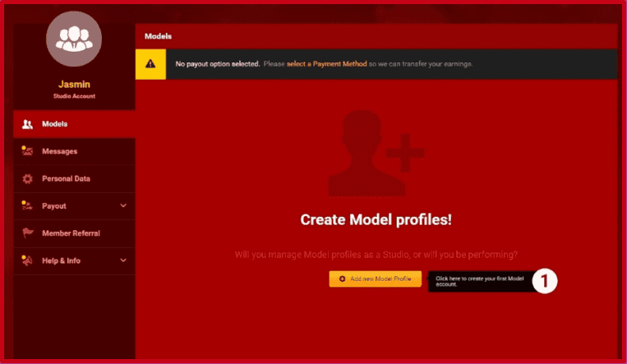
Task: Expand the Help & Info chevron
Action: 123,260
